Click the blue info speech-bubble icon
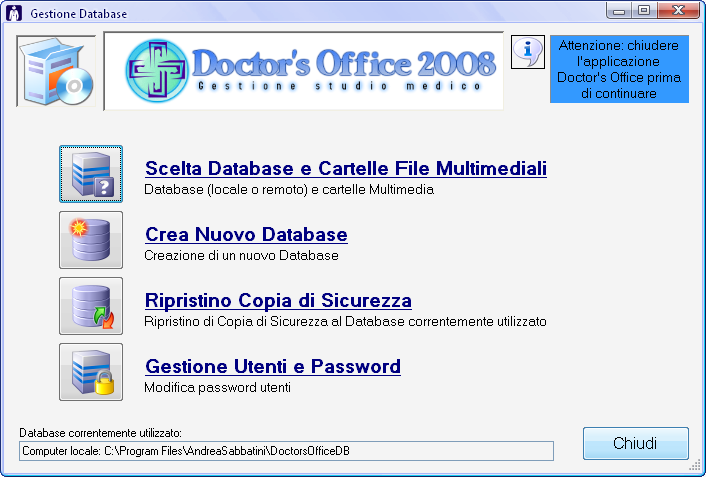The width and height of the screenshot is (706, 477). tap(528, 52)
